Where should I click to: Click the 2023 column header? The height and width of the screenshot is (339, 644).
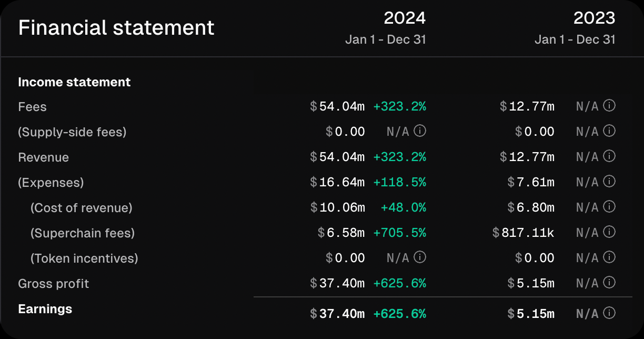594,18
